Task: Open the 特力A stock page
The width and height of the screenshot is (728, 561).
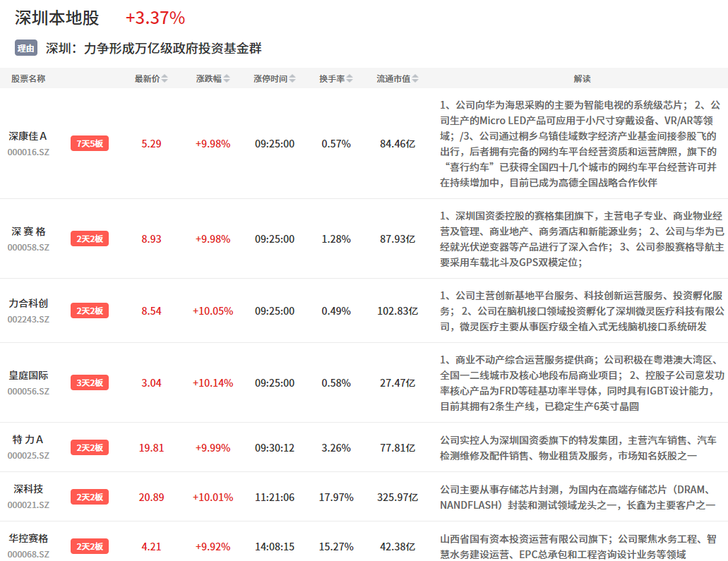Action: (28, 440)
